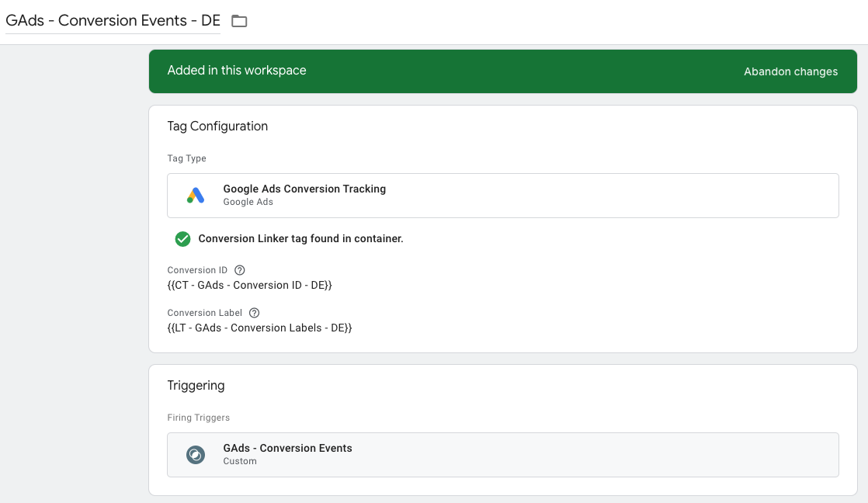The image size is (868, 503).
Task: Click Abandon changes
Action: pos(790,71)
